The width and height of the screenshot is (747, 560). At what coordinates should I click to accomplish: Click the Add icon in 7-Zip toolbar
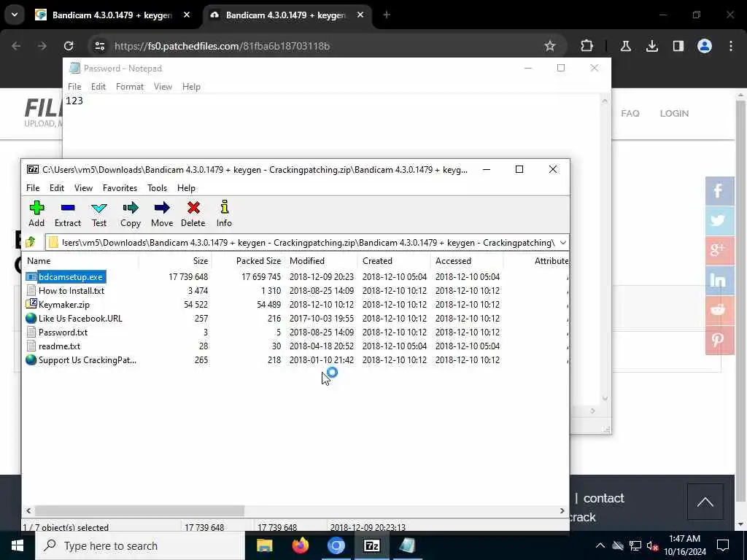[36, 214]
